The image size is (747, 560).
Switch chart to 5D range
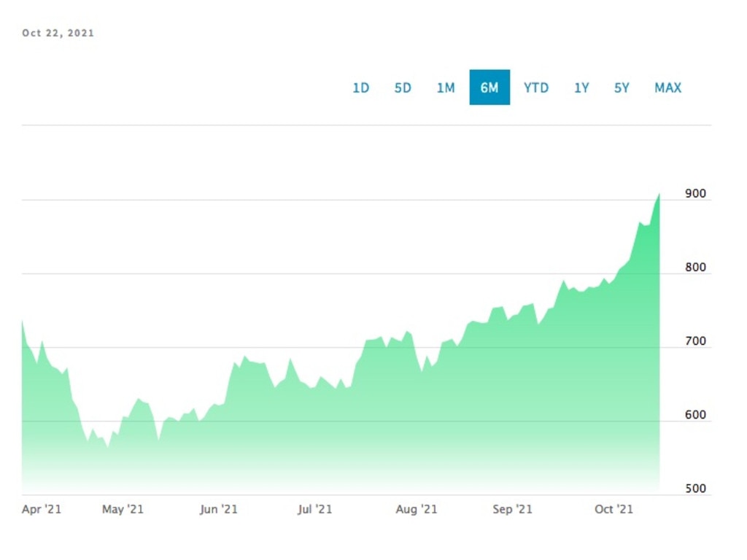(403, 87)
